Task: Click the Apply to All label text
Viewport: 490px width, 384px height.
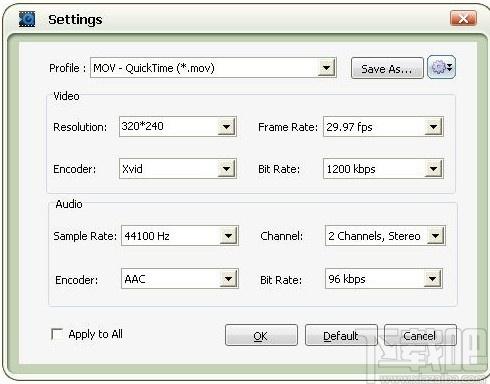Action: pyautogui.click(x=96, y=334)
